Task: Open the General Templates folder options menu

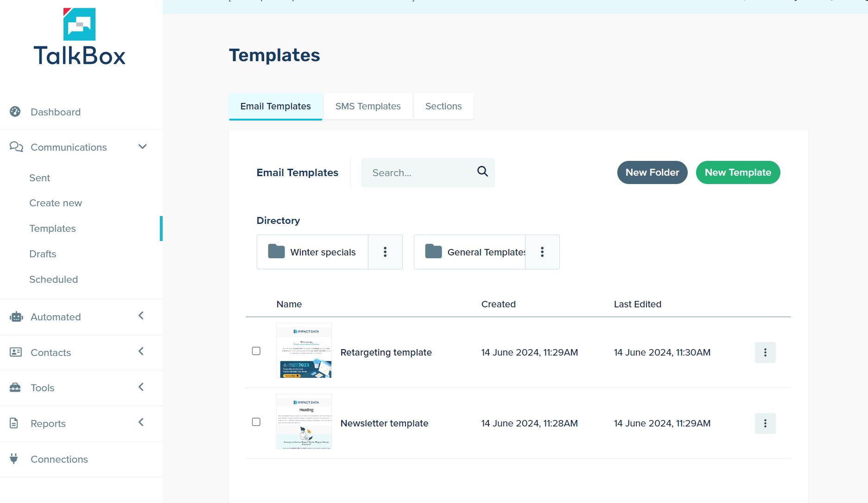Action: pyautogui.click(x=542, y=252)
